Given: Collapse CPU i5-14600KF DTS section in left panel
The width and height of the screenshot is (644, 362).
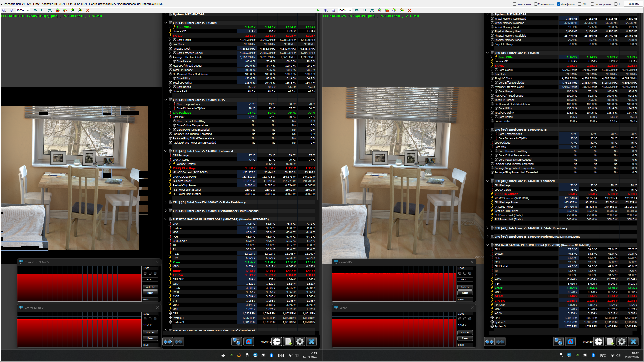Looking at the screenshot, I should click(166, 100).
